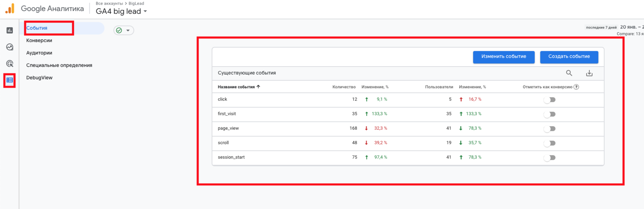The image size is (644, 209).
Task: Select Конверсии in the side menu
Action: pyautogui.click(x=39, y=40)
